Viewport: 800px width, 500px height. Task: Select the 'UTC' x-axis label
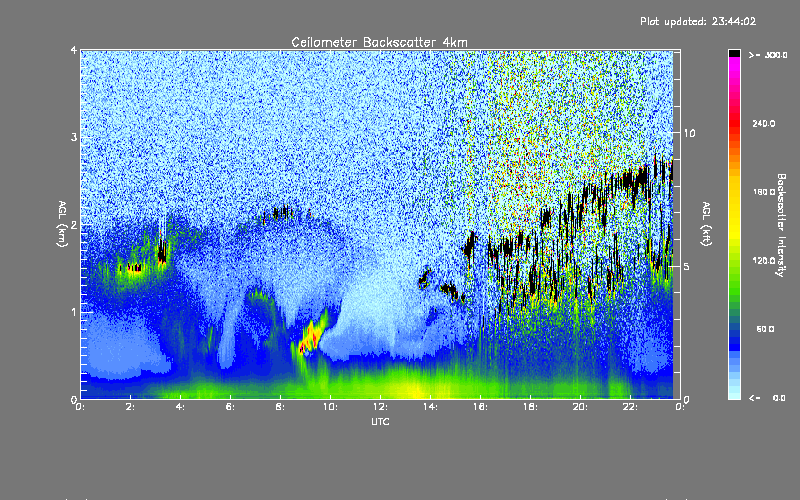pyautogui.click(x=380, y=421)
